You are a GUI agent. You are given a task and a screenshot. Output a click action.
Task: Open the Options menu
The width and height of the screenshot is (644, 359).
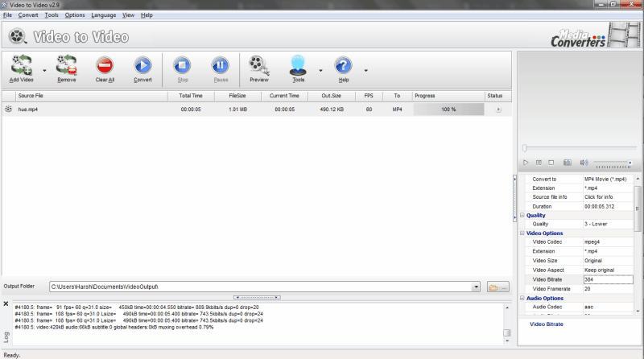(75, 15)
